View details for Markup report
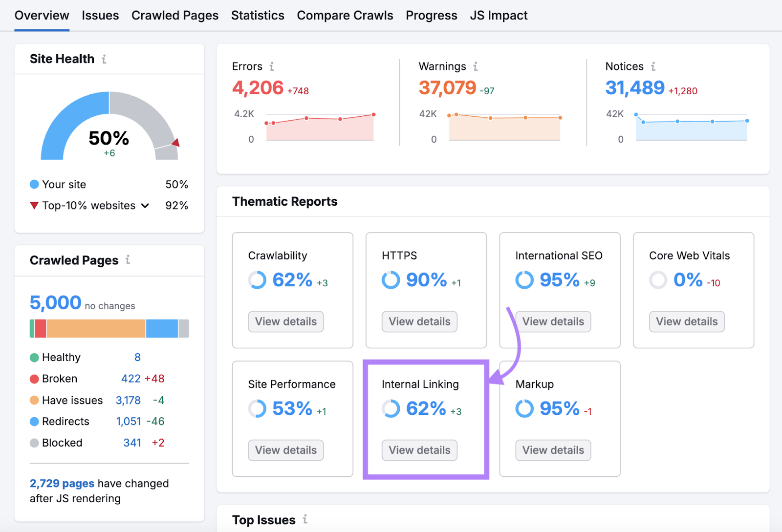Screen dimensions: 782x532 [553, 450]
